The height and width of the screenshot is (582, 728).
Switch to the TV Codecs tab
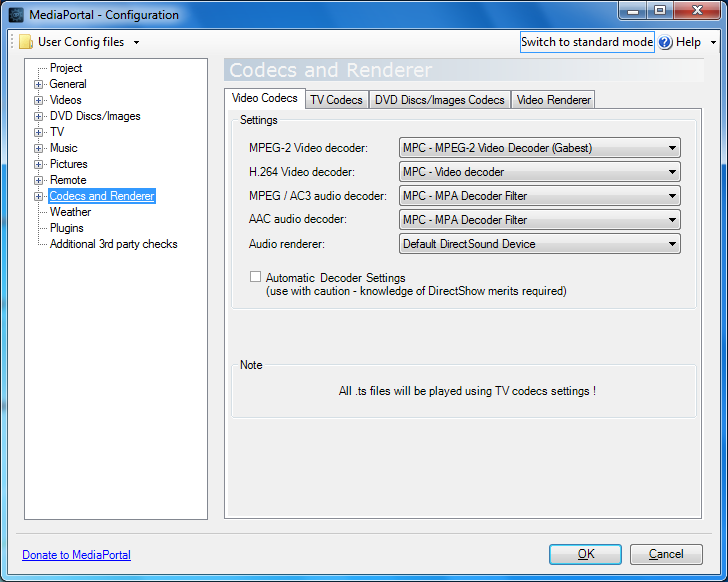tap(336, 100)
